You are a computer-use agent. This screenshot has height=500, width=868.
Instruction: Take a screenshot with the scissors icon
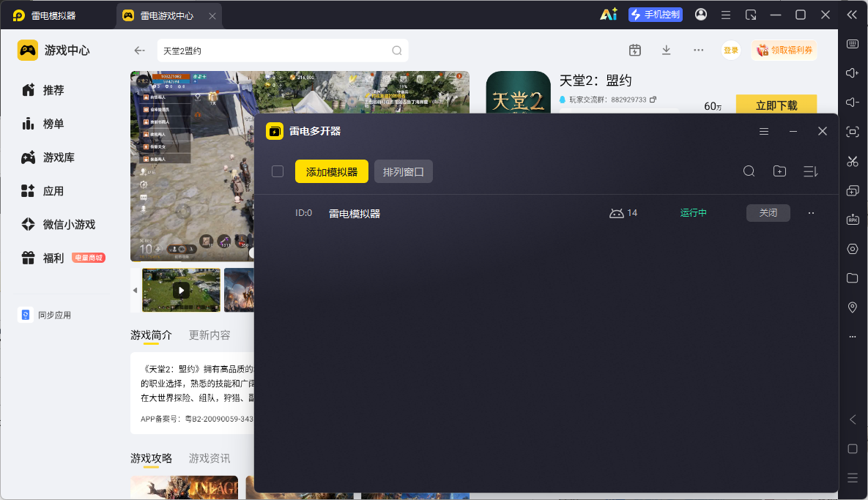click(853, 161)
